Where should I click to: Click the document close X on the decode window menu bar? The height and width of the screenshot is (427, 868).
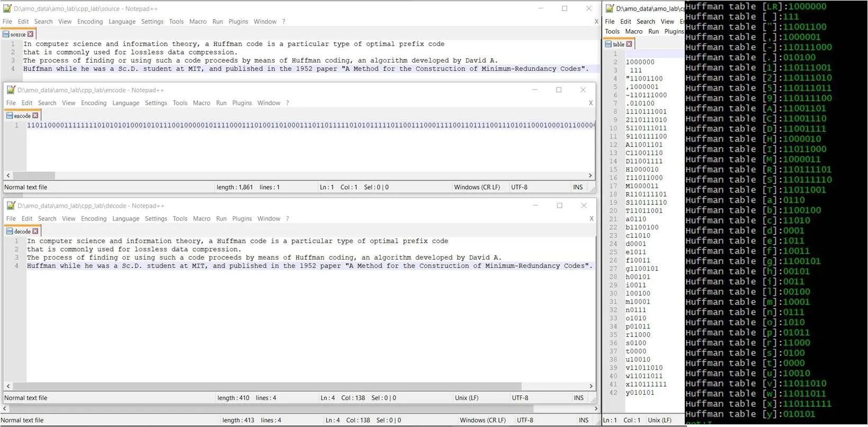pos(592,219)
